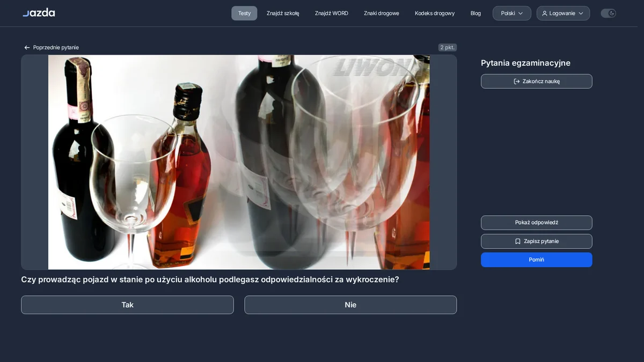Answer Nie to the question
Image resolution: width=644 pixels, height=362 pixels.
click(350, 305)
